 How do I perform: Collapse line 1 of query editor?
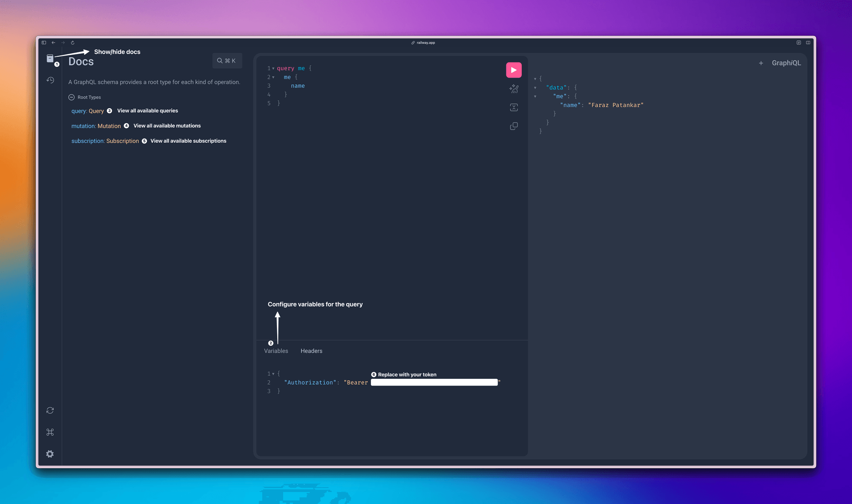coord(273,68)
